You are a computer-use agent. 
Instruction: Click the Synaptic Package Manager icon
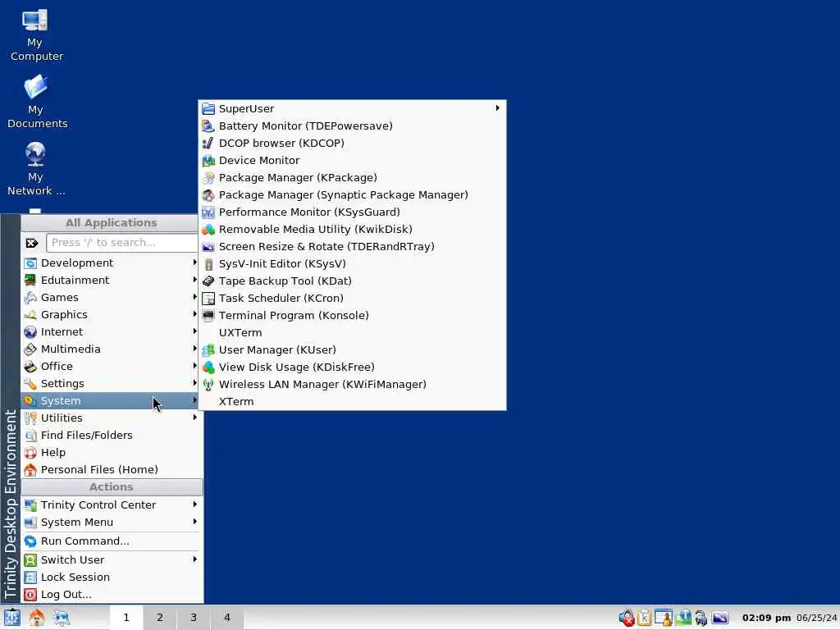coord(208,195)
